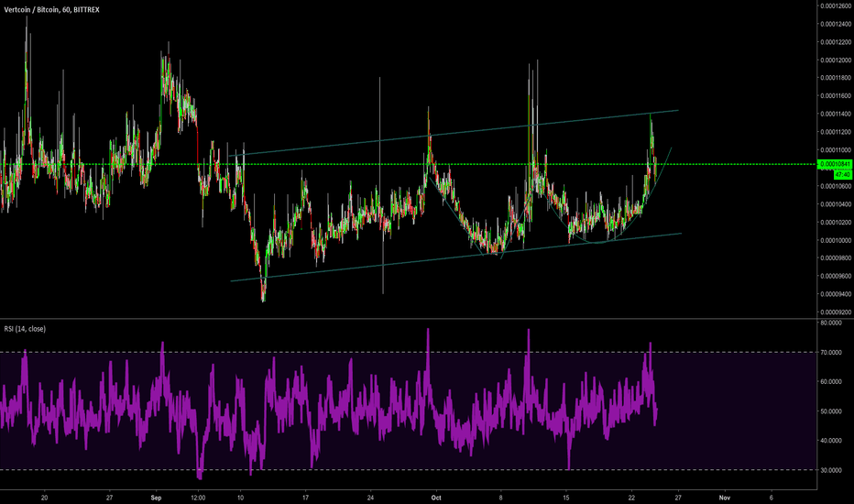Click the 60.0000 RSI scale value
The height and width of the screenshot is (504, 854).
pyautogui.click(x=831, y=382)
